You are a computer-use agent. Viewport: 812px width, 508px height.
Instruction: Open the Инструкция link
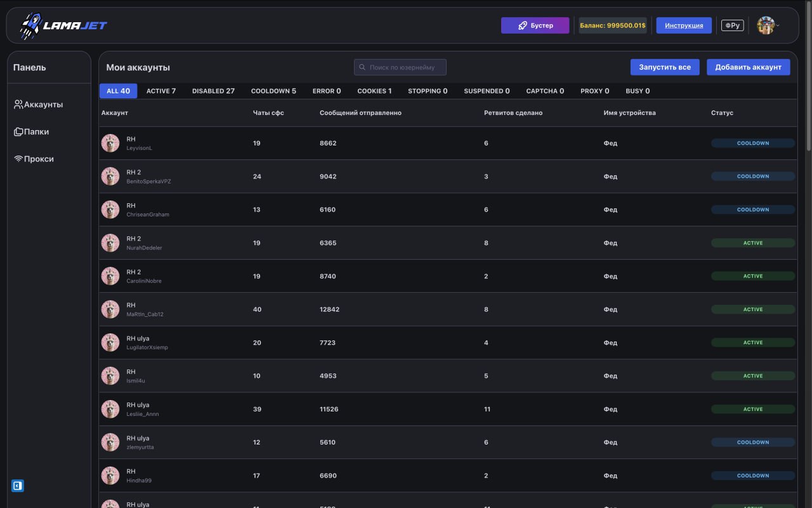tap(684, 25)
